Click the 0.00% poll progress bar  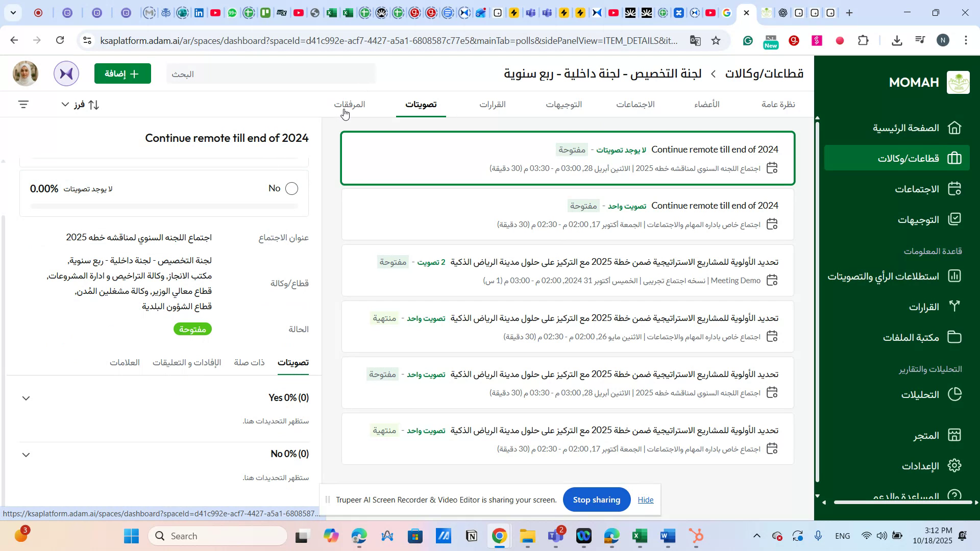(x=163, y=207)
